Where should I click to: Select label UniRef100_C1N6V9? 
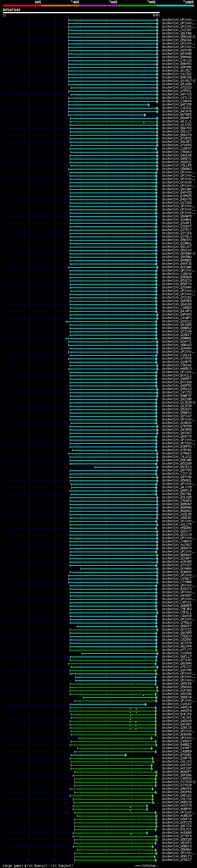coord(177,101)
